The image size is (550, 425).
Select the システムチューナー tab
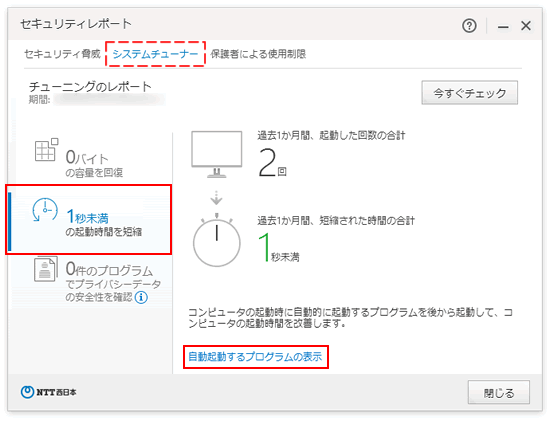[155, 54]
